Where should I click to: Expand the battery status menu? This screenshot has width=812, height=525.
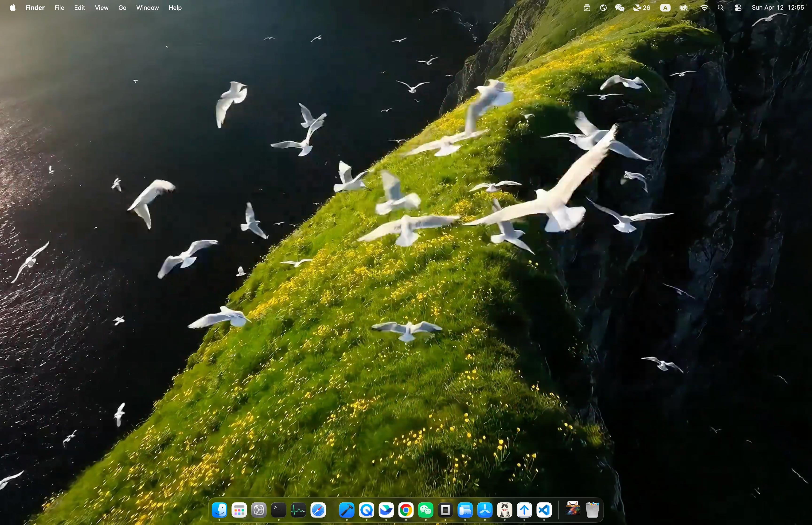pyautogui.click(x=685, y=8)
